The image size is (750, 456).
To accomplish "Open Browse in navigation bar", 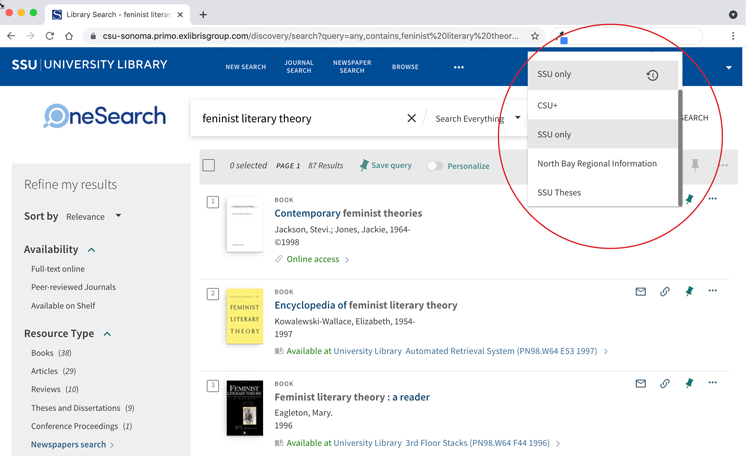I will [405, 67].
